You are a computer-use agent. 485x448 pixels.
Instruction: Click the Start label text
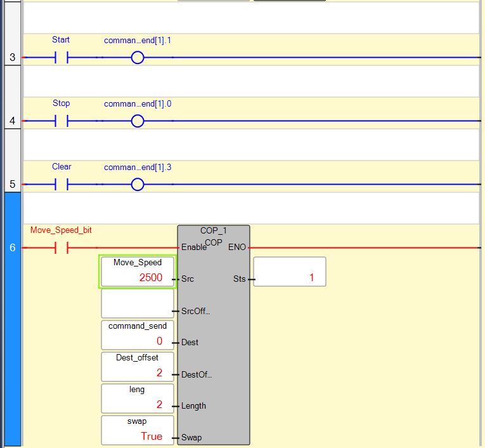(61, 39)
